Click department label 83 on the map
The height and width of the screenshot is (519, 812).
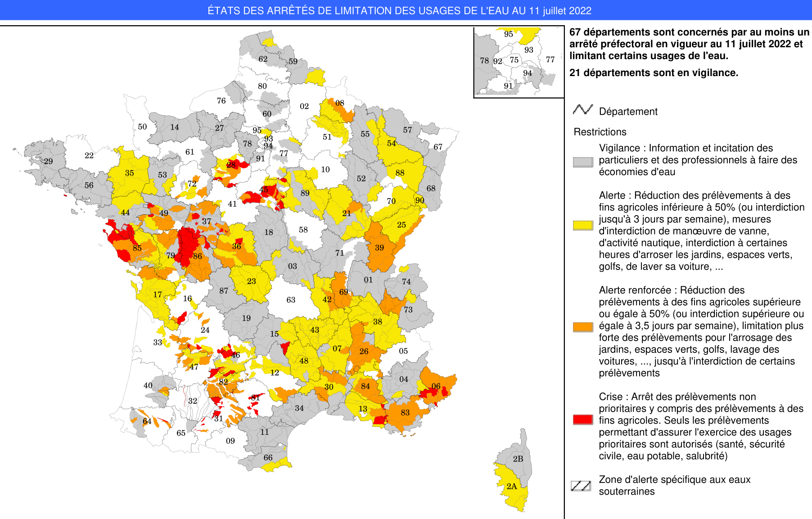pos(405,412)
